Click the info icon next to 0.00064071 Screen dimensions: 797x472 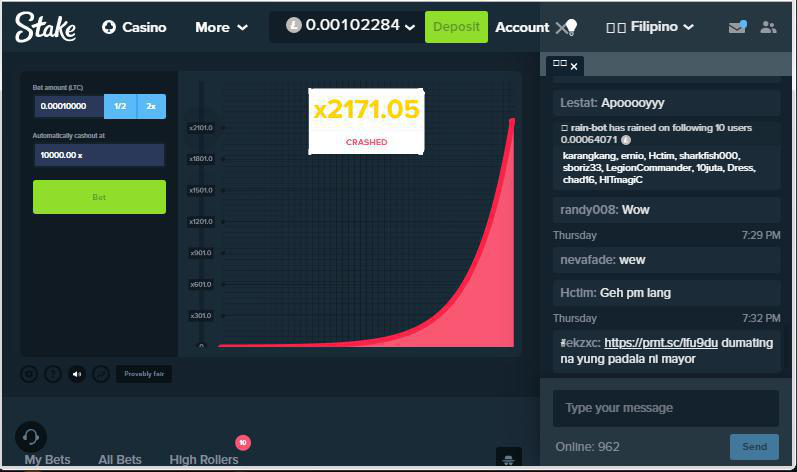[626, 140]
